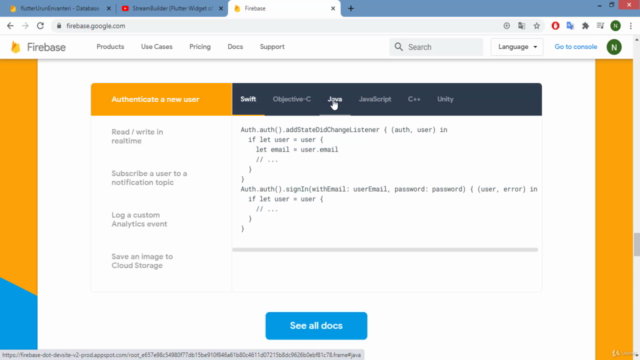The height and width of the screenshot is (360, 640).
Task: Show the Swift code sample
Action: [248, 99]
